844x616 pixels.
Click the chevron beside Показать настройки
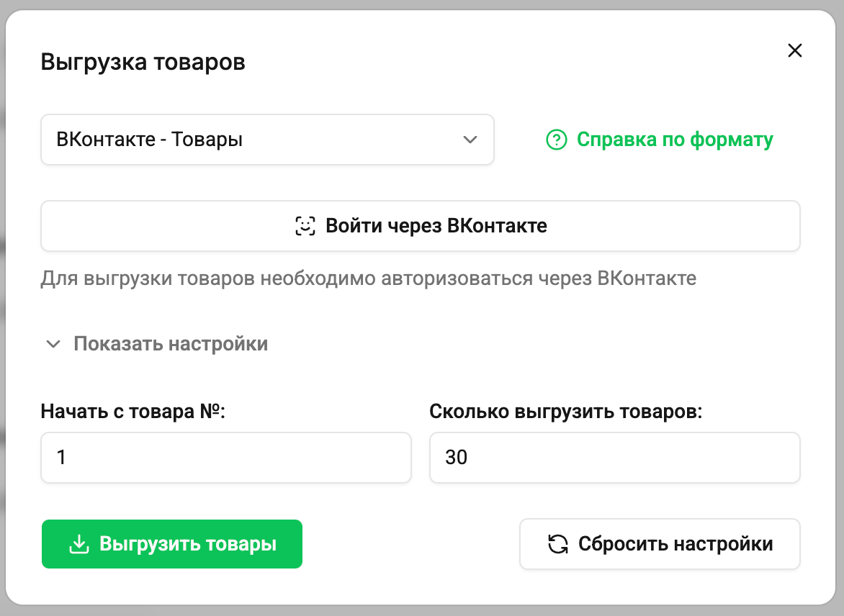coord(53,344)
